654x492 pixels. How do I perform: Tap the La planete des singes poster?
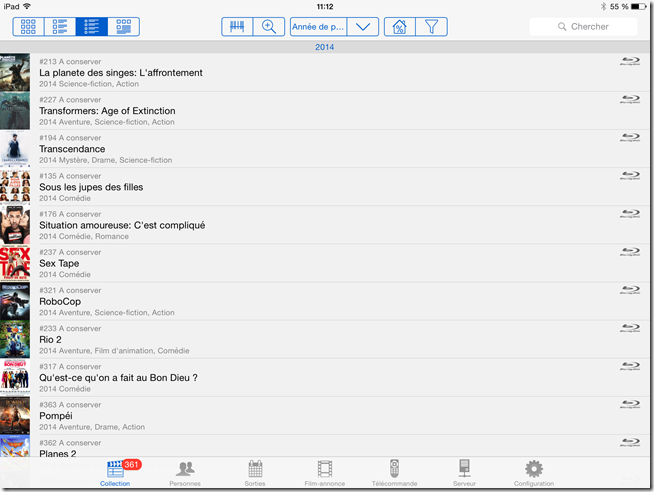tap(15, 73)
